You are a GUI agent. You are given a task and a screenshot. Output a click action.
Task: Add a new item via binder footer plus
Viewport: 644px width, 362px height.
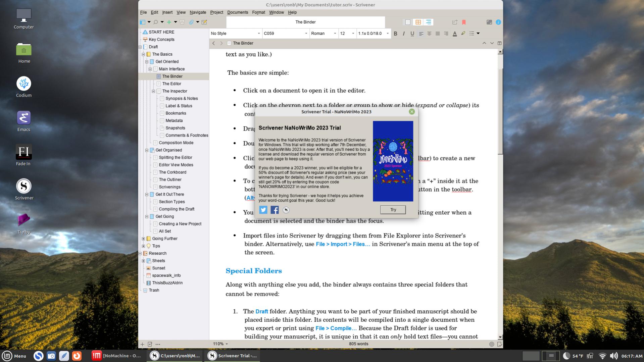[142, 344]
